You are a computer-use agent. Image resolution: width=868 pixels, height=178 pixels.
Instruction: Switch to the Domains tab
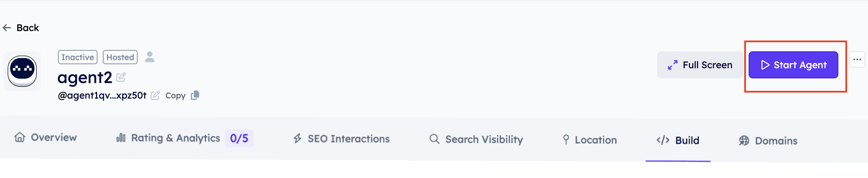click(768, 141)
